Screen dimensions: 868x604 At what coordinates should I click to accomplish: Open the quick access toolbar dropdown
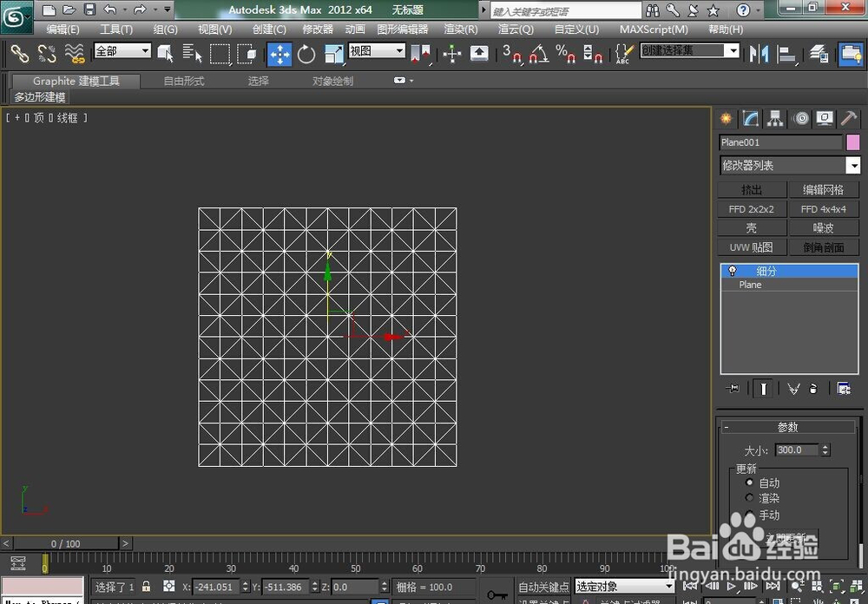(168, 10)
